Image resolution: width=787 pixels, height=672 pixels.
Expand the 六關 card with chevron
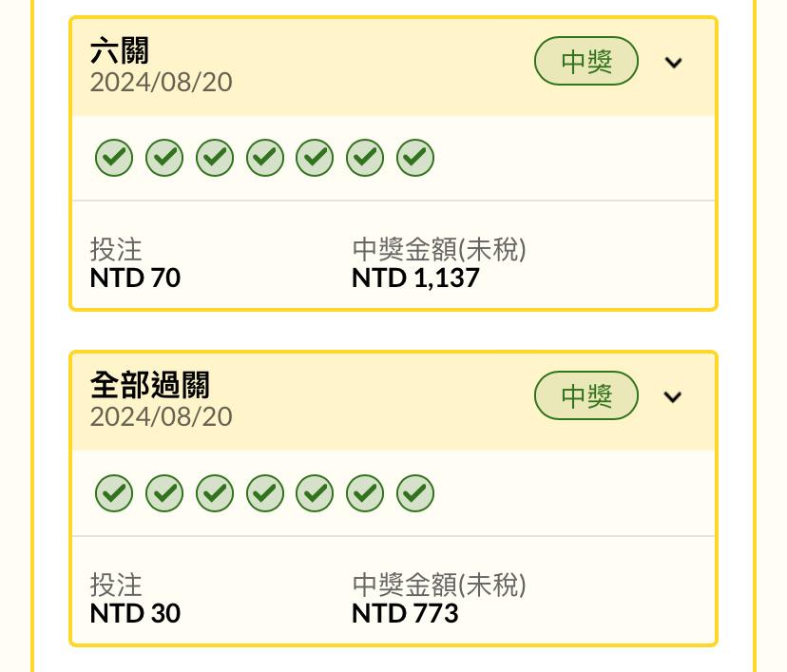673,62
